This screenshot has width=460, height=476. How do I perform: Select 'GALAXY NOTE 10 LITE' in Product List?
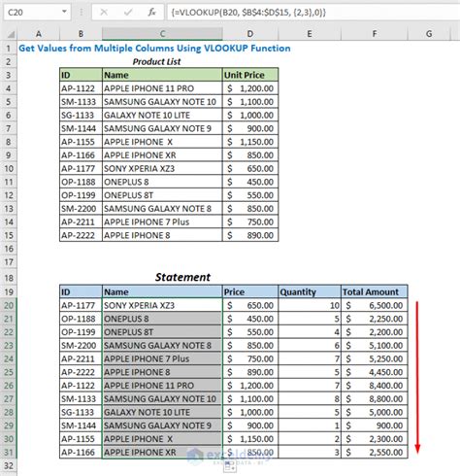(162, 115)
